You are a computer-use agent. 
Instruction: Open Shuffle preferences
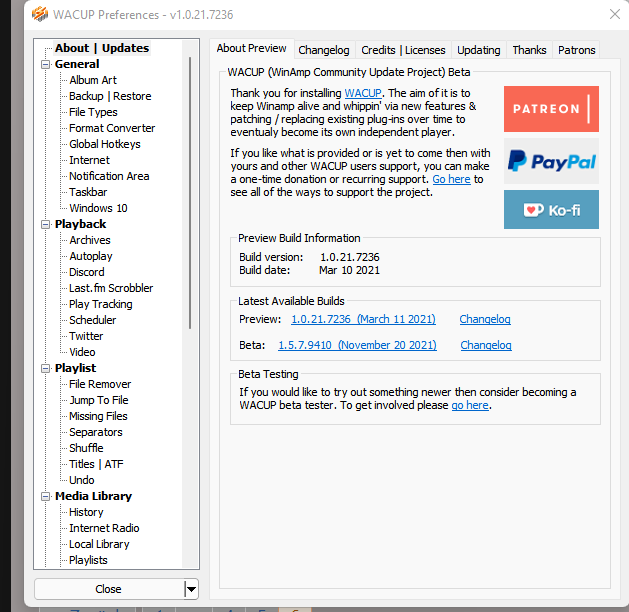tap(86, 448)
